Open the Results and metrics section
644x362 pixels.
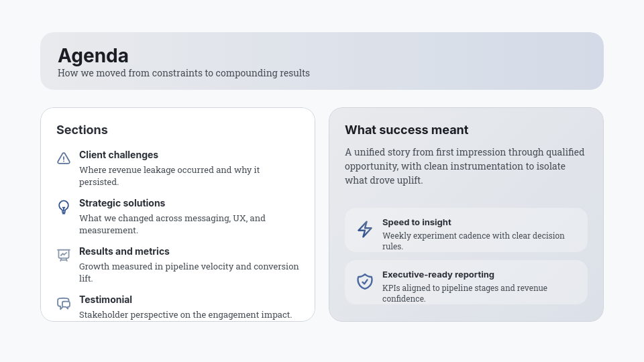124,251
